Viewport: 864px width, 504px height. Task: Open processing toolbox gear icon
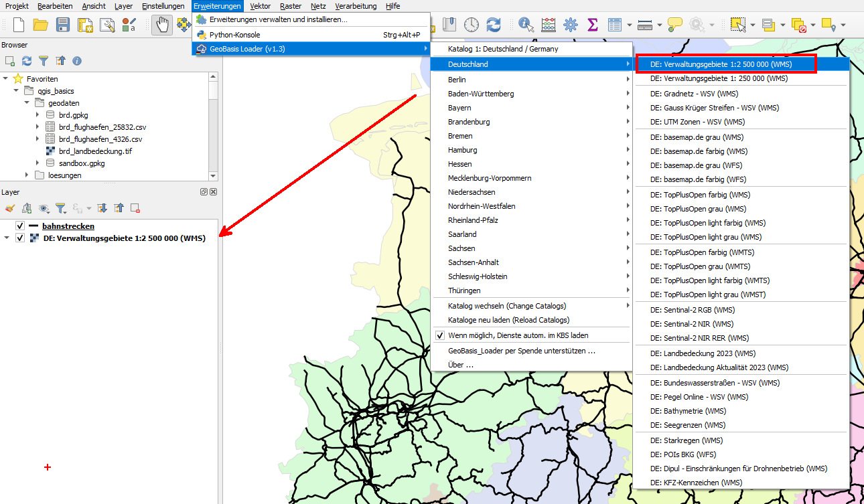[x=571, y=25]
